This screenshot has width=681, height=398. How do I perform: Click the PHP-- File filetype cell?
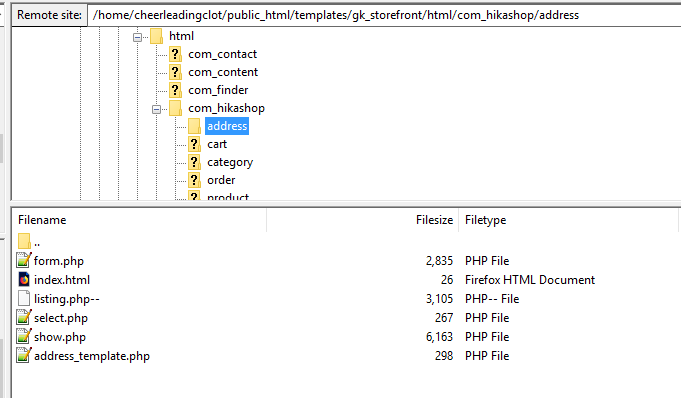click(492, 299)
